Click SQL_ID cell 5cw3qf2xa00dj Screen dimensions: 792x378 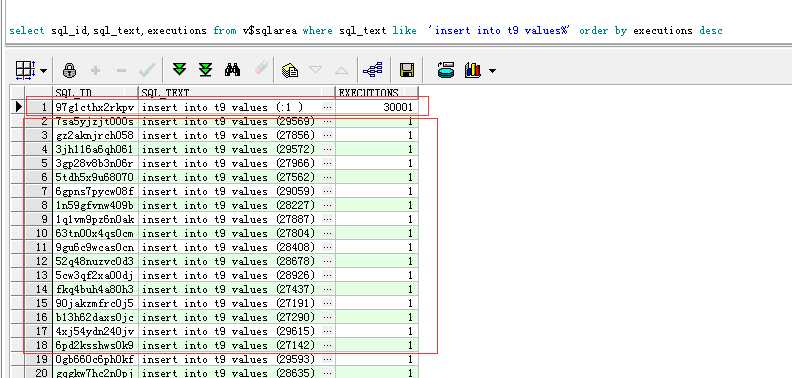(x=95, y=275)
